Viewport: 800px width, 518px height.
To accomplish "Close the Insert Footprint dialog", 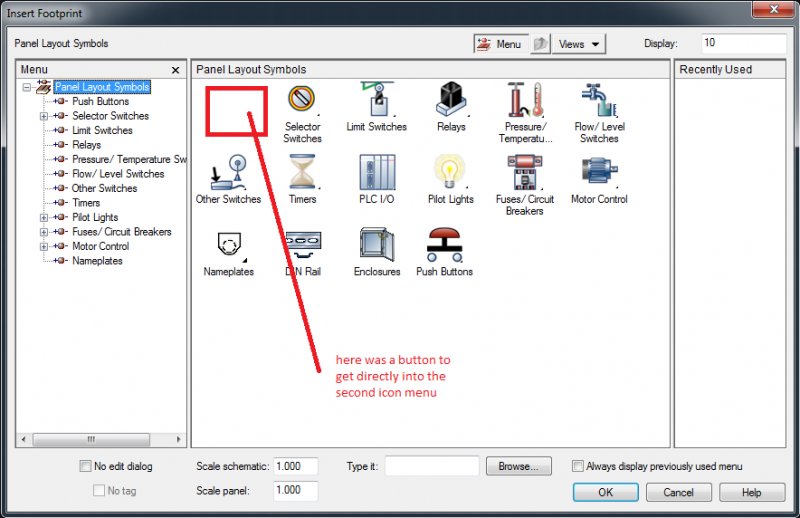I will pyautogui.click(x=773, y=9).
